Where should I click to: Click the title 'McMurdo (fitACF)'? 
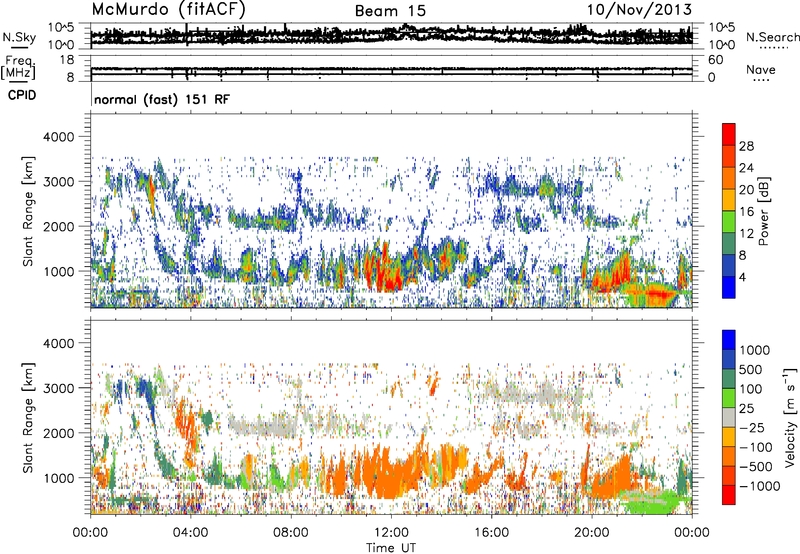[168, 10]
